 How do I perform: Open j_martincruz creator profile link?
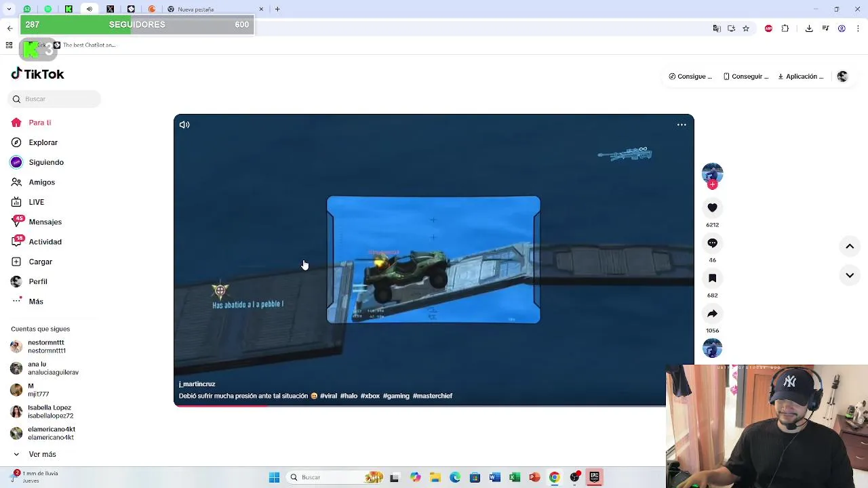[197, 384]
